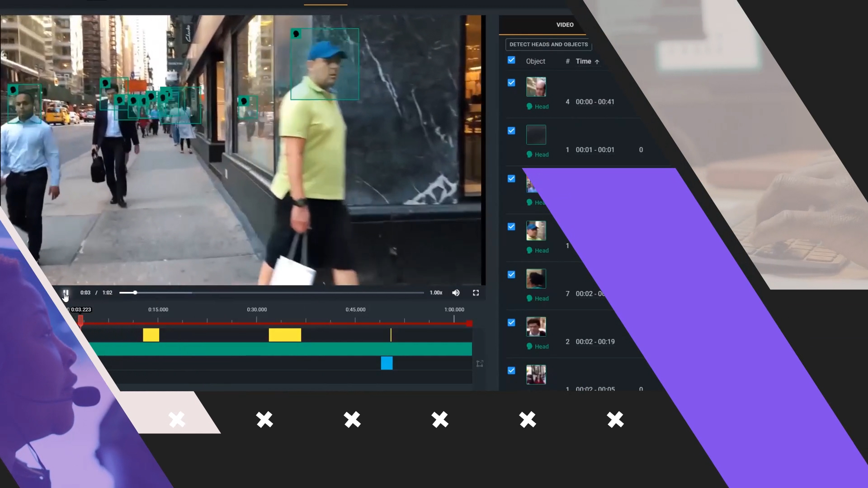
Task: Sort list by Time column arrow
Action: pyautogui.click(x=597, y=62)
